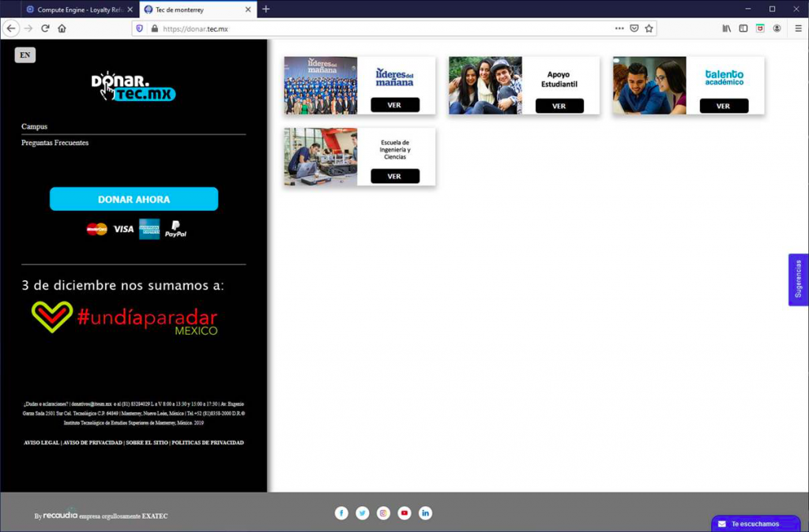The height and width of the screenshot is (532, 809).
Task: Expand the page actions three-dot menu
Action: coord(619,28)
